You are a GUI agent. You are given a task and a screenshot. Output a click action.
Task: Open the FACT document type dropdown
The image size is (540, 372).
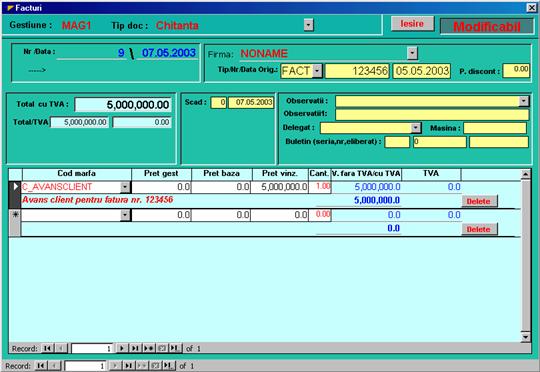317,71
